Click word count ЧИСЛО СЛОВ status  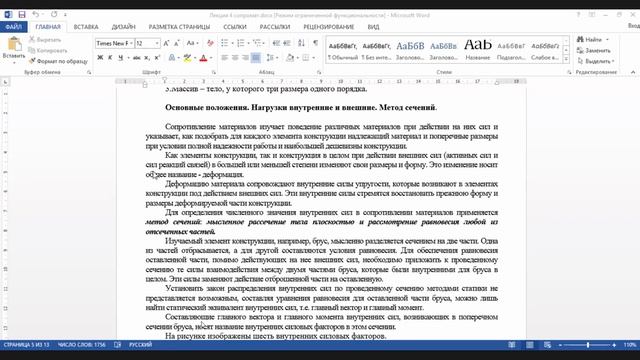pos(82,345)
